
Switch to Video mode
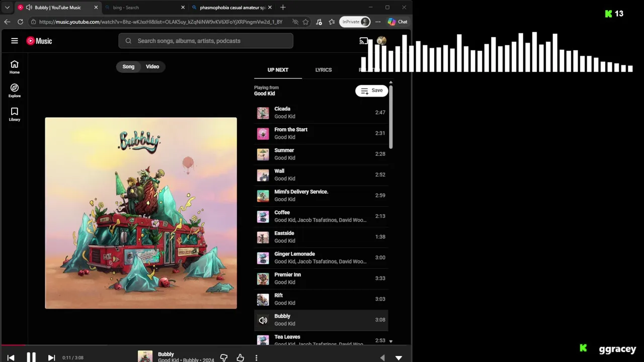(152, 66)
